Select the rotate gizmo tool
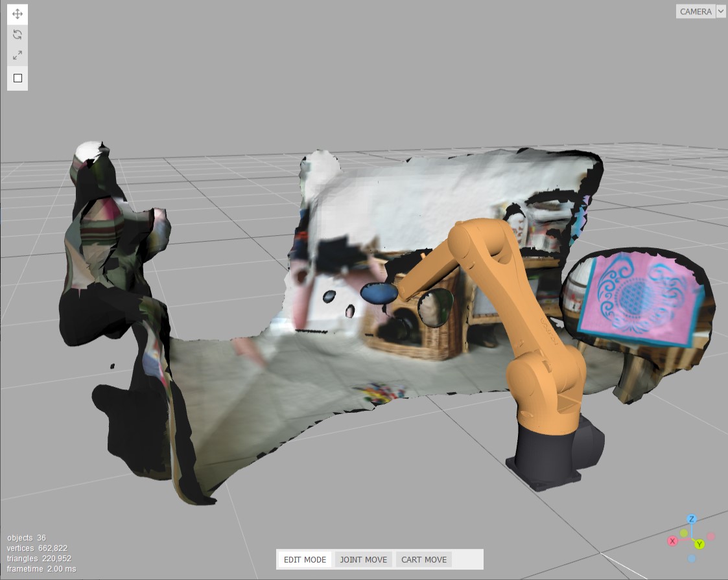The width and height of the screenshot is (728, 580). pyautogui.click(x=18, y=34)
